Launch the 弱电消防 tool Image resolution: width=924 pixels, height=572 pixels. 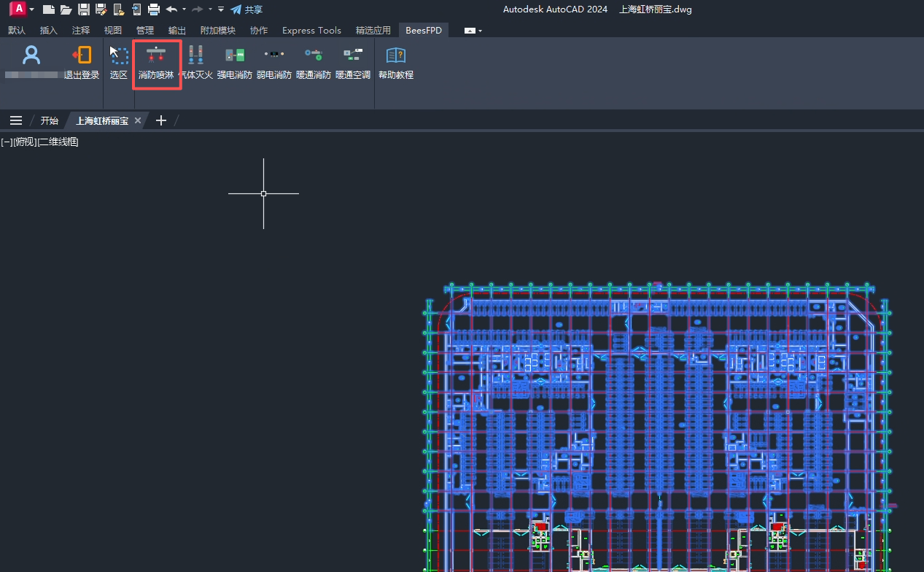pos(273,63)
